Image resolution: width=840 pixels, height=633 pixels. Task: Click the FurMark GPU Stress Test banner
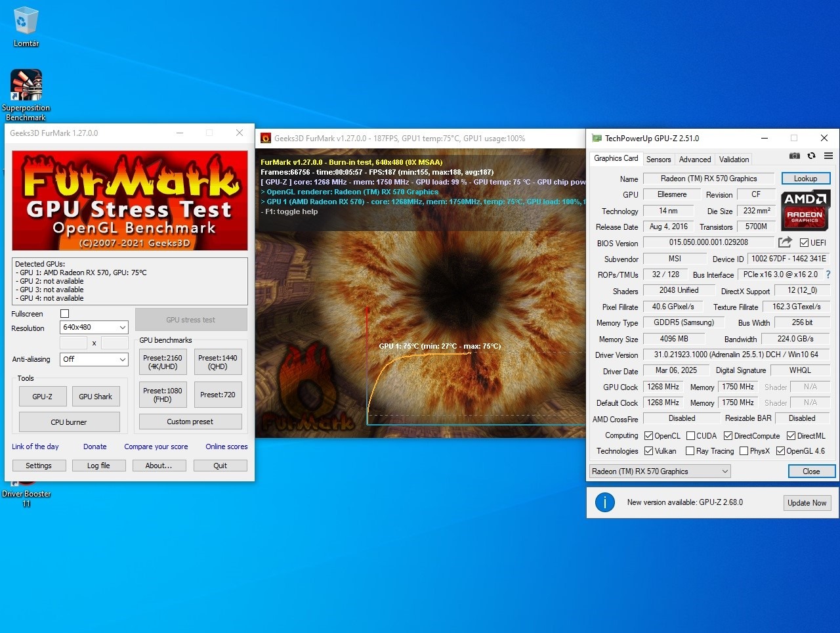click(x=130, y=200)
